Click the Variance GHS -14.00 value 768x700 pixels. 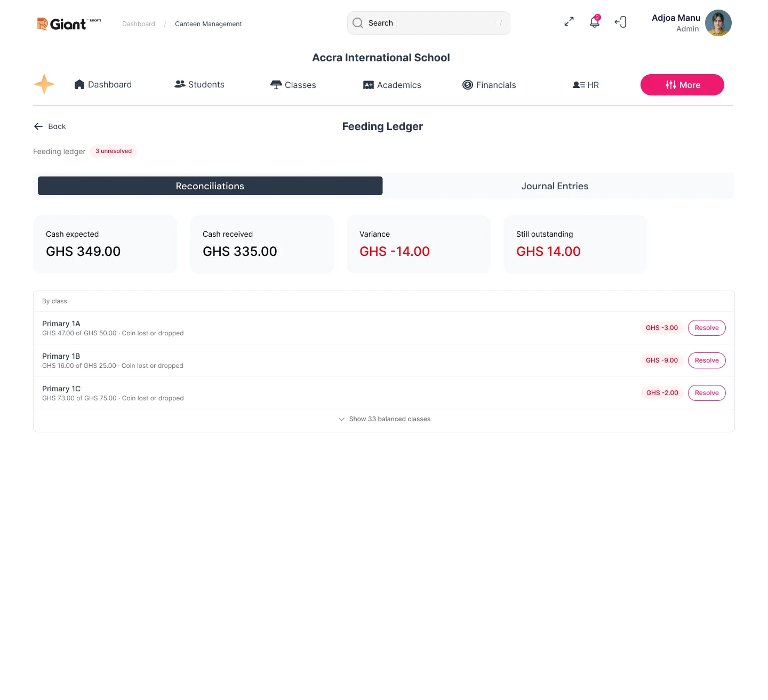395,252
